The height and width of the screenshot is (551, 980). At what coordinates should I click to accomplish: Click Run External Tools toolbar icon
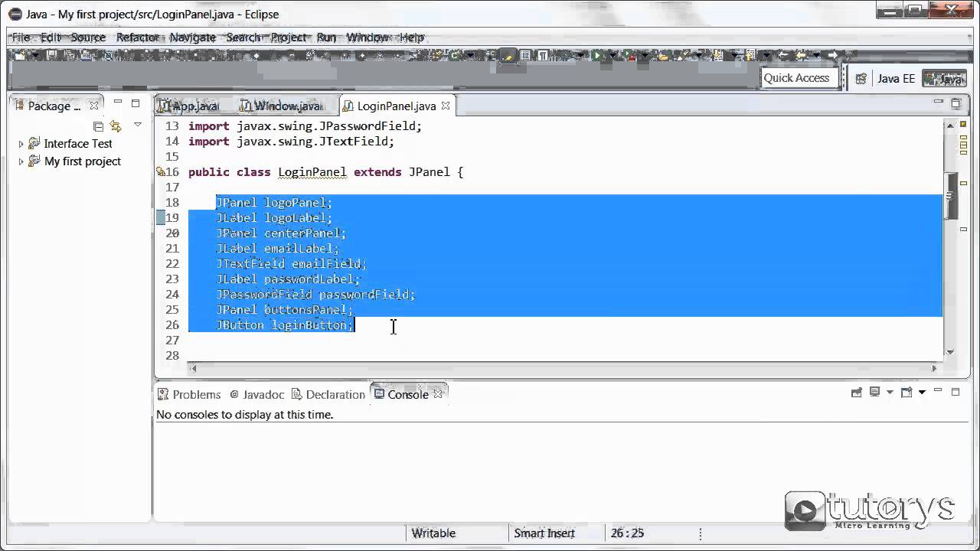coord(629,55)
